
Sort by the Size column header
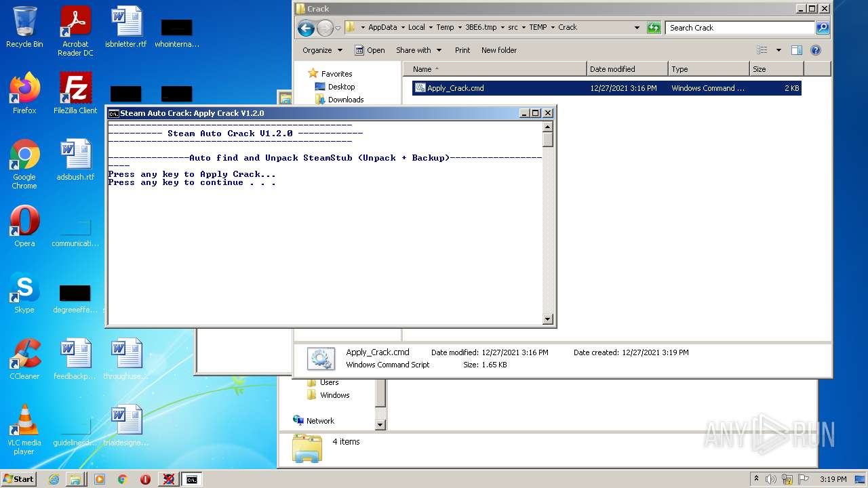tap(776, 69)
